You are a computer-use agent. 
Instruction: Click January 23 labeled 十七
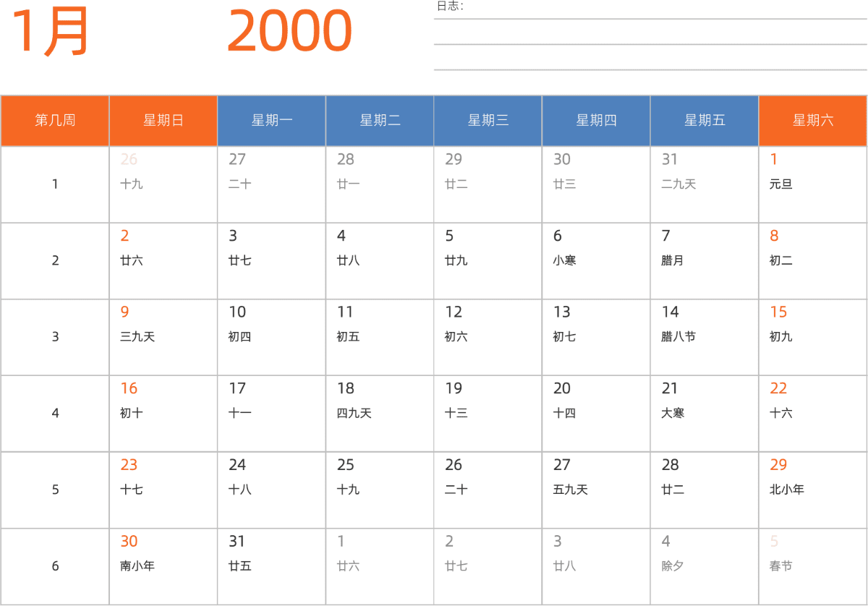click(x=163, y=490)
